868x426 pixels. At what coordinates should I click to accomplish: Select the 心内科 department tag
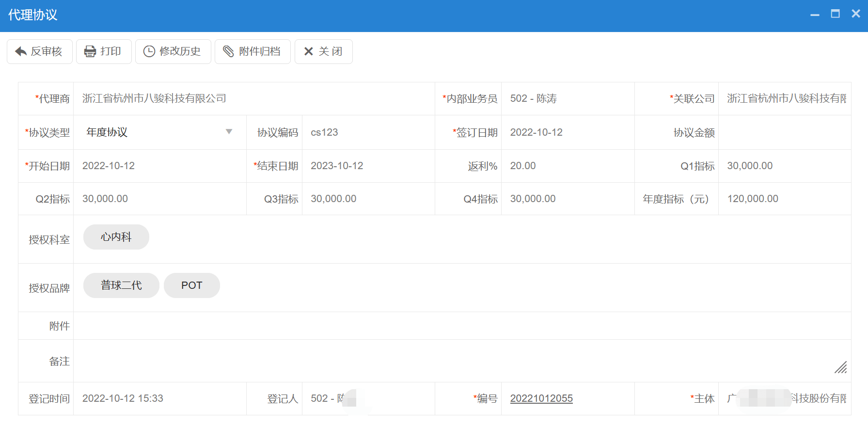116,237
